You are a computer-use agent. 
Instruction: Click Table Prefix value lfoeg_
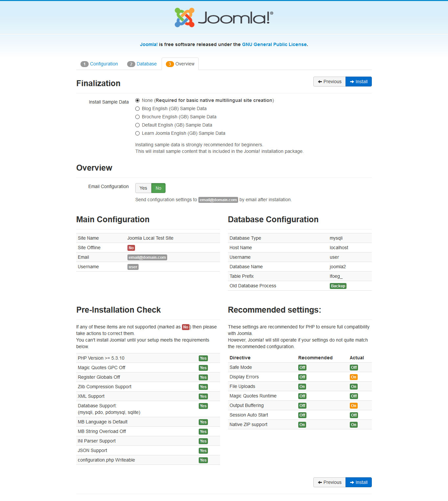(336, 276)
